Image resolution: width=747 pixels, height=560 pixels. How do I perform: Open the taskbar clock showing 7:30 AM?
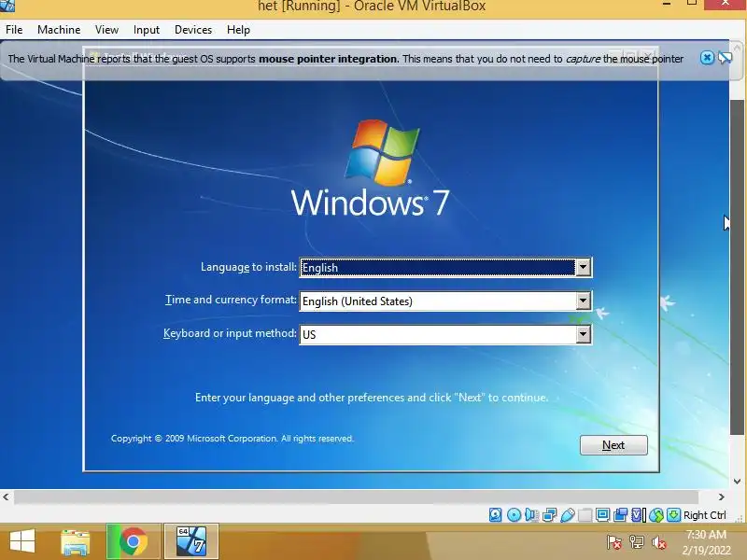click(706, 542)
